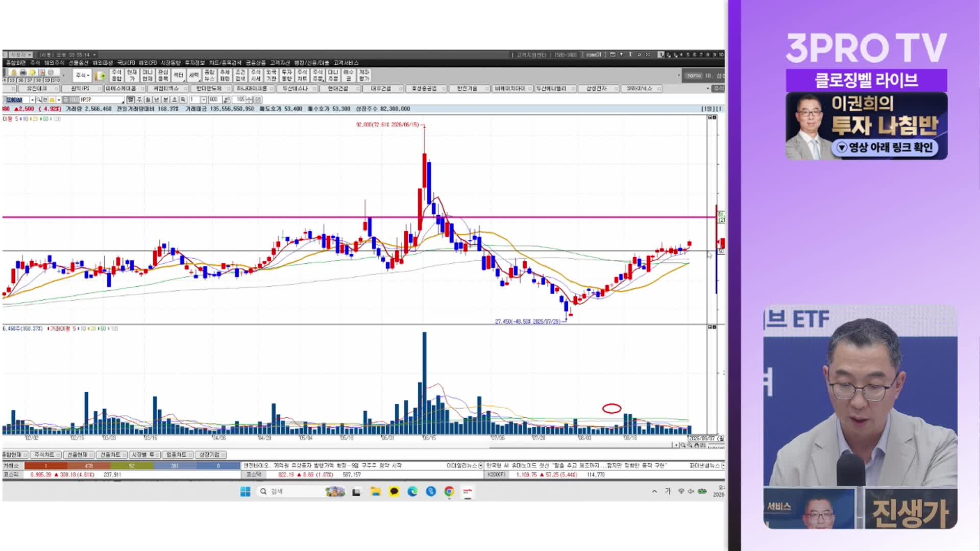Viewport: 980px width, 551px height.
Task: Open the period count dropdown showing 1
Action: pos(203,100)
